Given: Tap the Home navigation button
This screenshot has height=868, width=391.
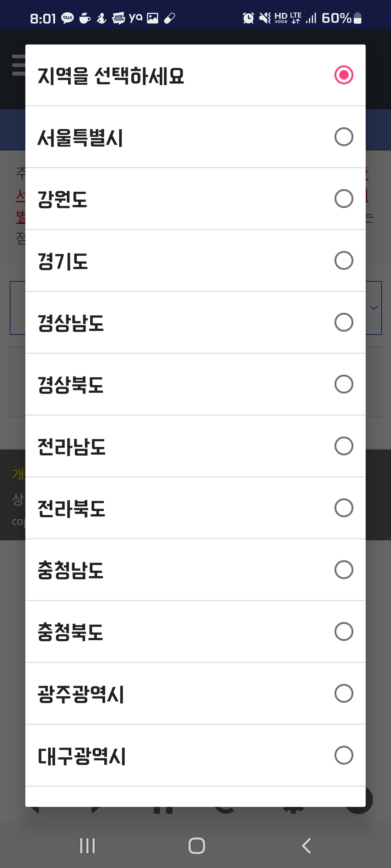Looking at the screenshot, I should (x=195, y=846).
